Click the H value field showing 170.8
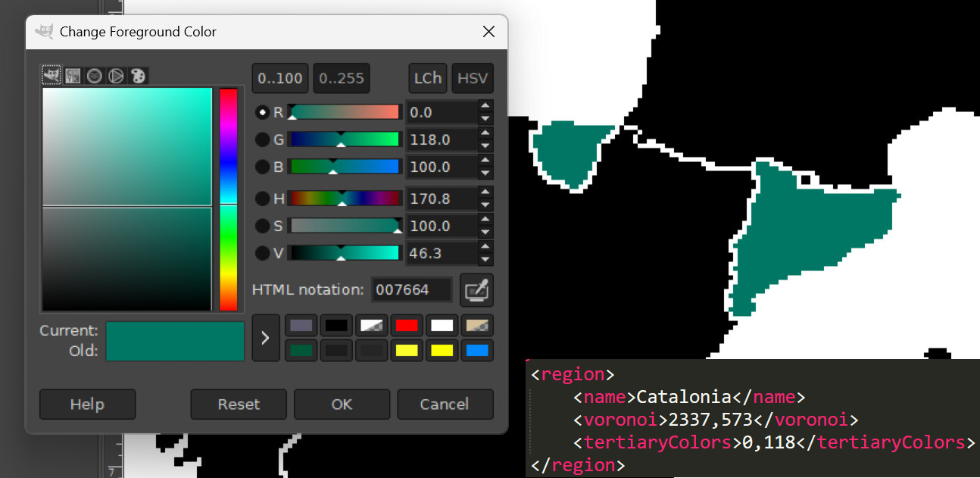This screenshot has width=980, height=478. (442, 198)
